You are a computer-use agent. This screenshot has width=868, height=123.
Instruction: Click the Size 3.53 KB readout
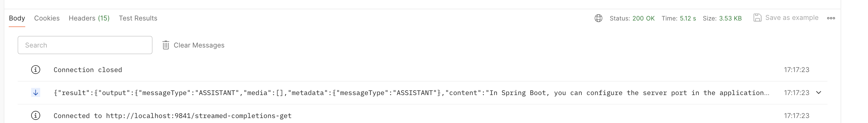[722, 19]
